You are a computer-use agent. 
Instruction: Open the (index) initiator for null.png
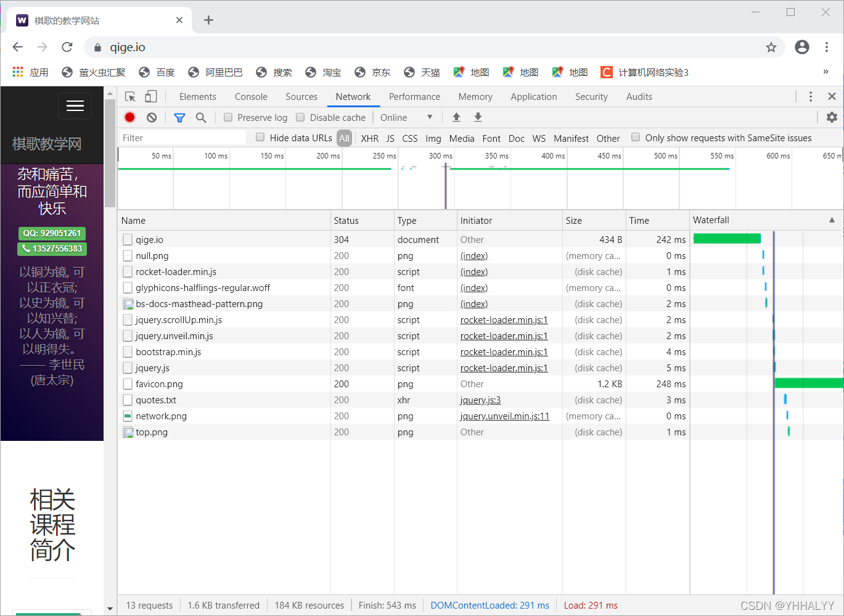click(474, 256)
